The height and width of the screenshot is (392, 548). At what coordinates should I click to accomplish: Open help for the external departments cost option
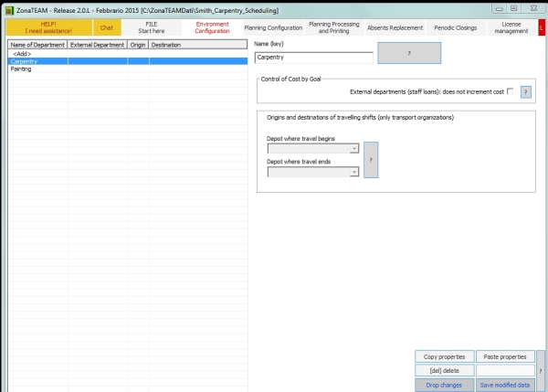point(526,92)
